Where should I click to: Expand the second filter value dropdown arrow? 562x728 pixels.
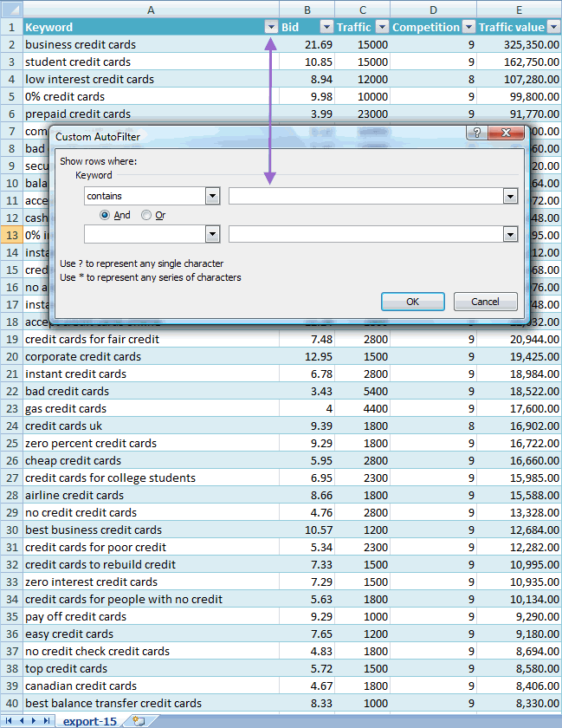tap(510, 234)
